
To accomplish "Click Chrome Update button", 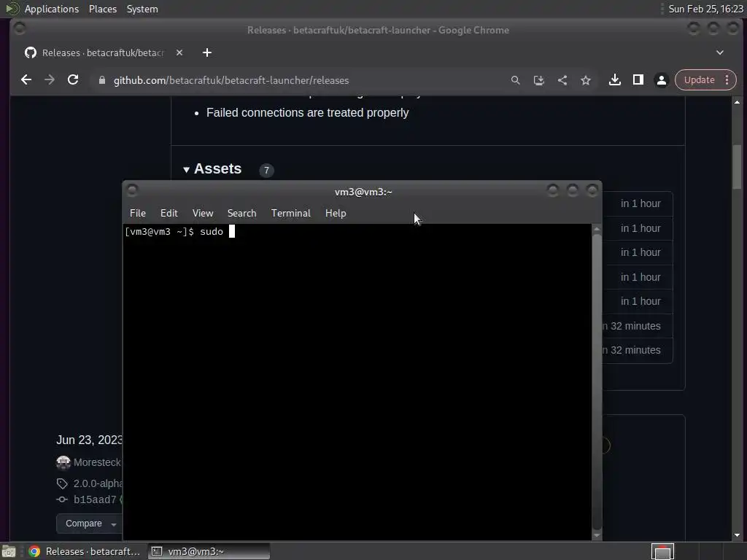I will pos(700,80).
